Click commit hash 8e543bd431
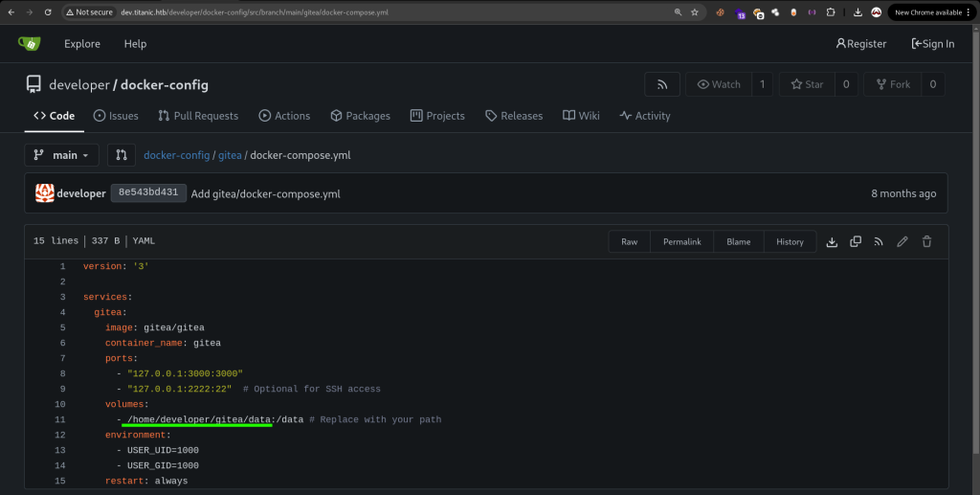The image size is (980, 495). tap(148, 193)
